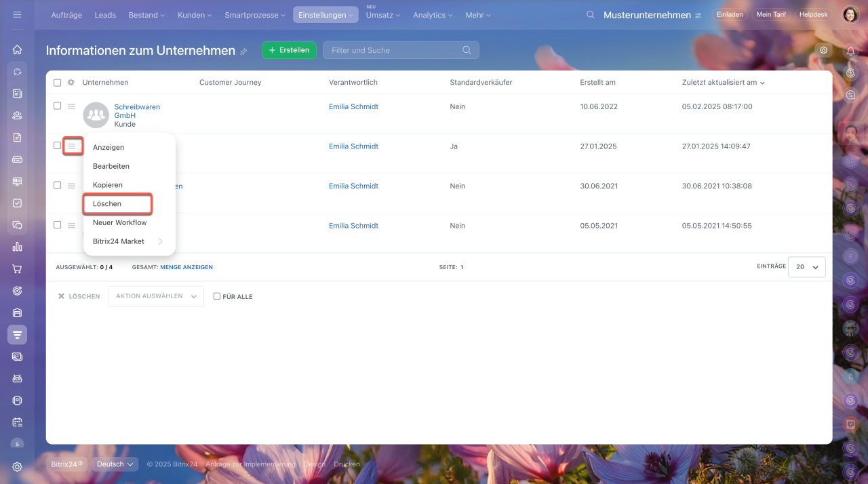Enable the FÜR ALLE checkbox

[x=217, y=296]
